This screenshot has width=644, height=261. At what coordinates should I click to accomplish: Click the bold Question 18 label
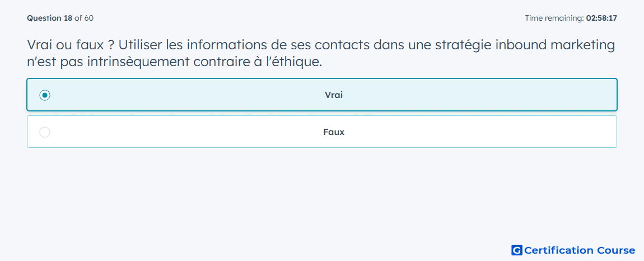(x=50, y=18)
